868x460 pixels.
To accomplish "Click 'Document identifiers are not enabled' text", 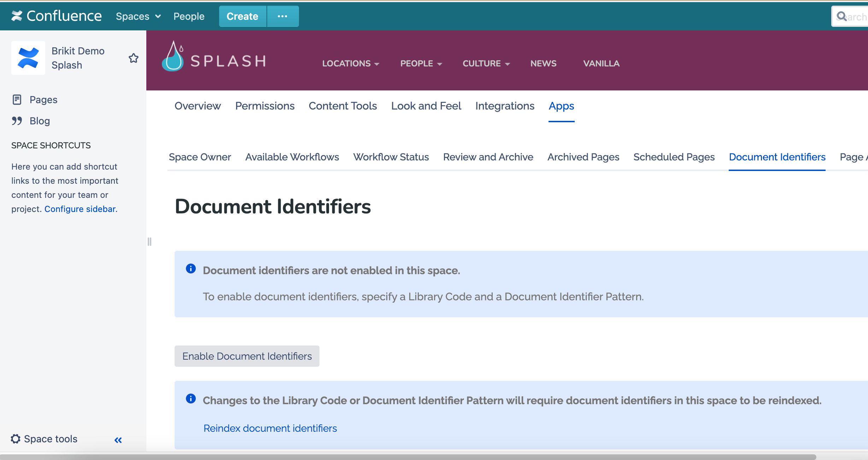I will tap(332, 270).
